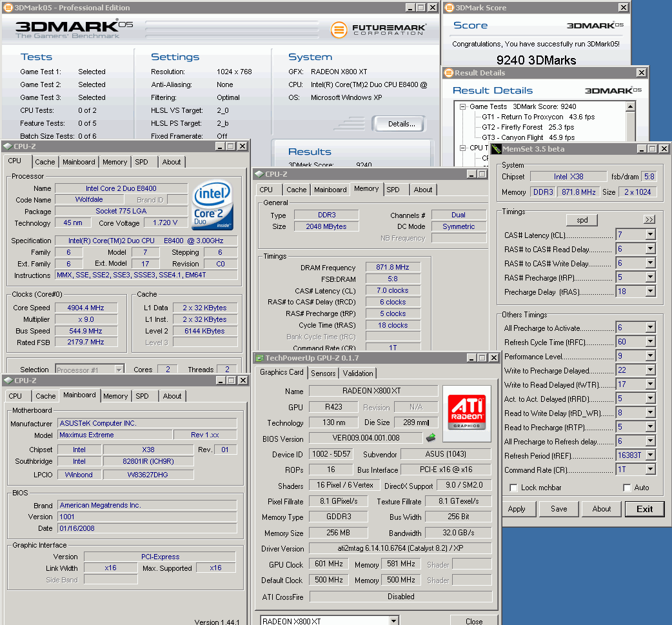Select Memory tab in top CPU-Z window
The width and height of the screenshot is (672, 625).
click(114, 162)
